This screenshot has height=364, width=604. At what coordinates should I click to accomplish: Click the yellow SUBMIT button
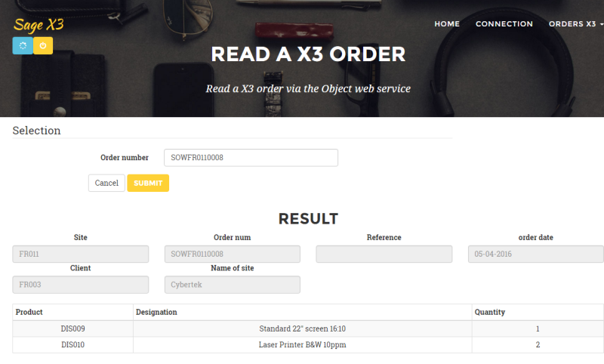tap(148, 183)
